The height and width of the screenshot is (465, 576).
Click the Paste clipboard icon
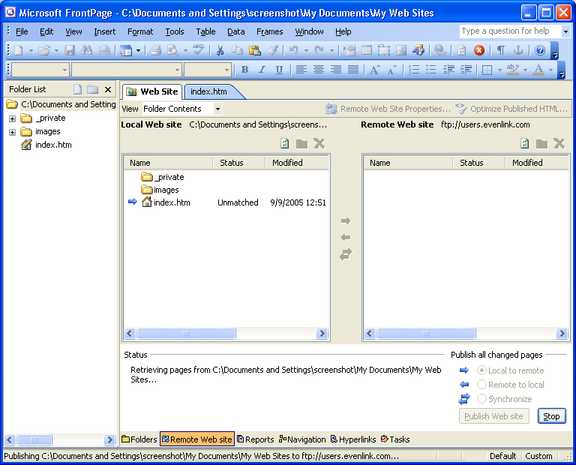(x=255, y=50)
